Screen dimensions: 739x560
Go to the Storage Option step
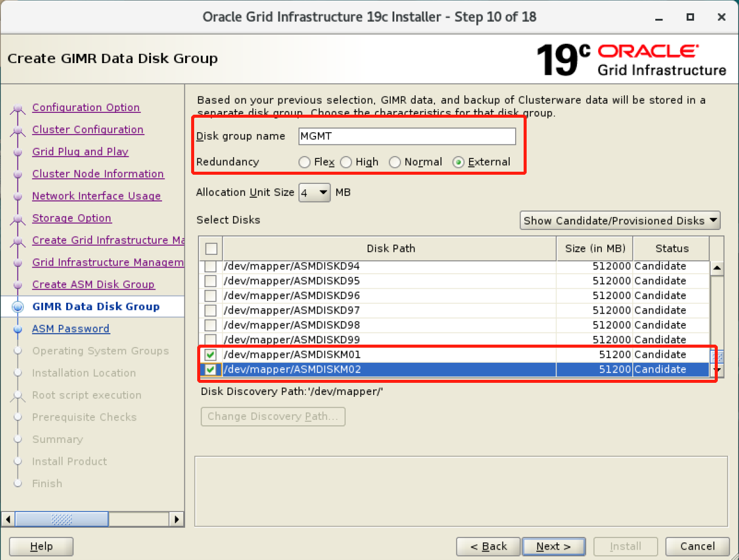coord(72,218)
